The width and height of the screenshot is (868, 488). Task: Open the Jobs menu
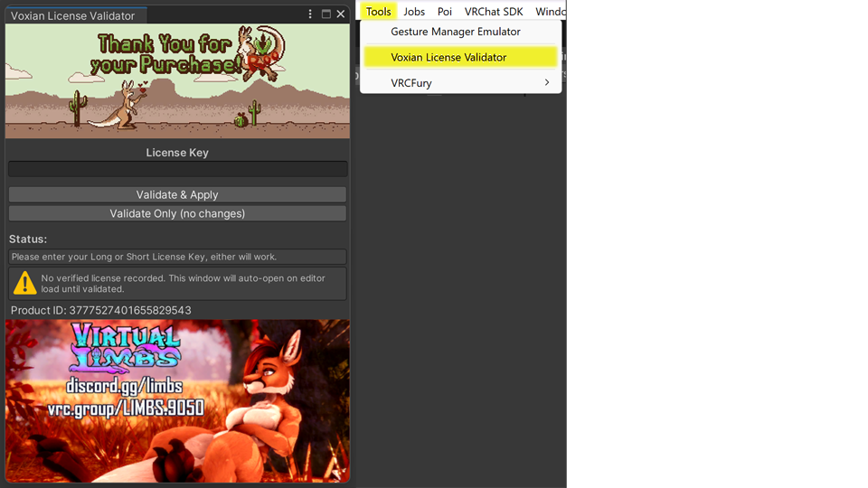[x=414, y=12]
